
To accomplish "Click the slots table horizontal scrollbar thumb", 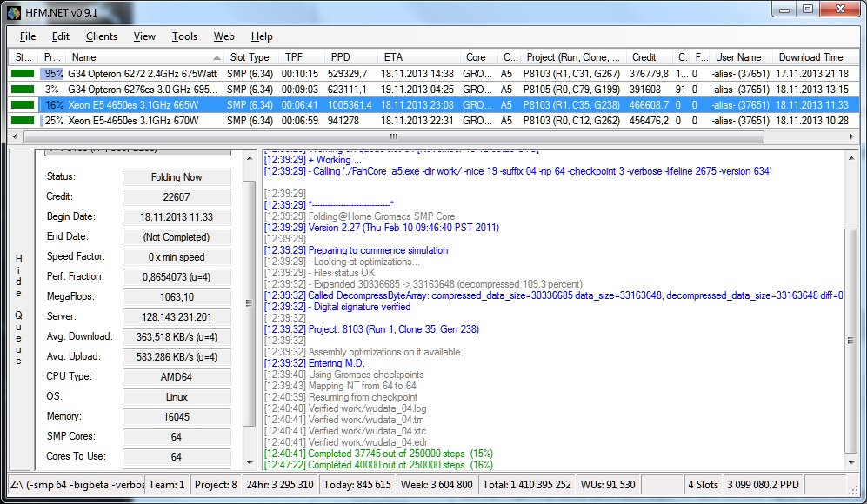I will 394,136.
